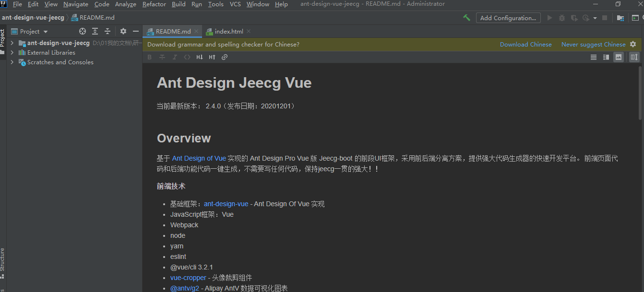Screen dimensions: 644x292
Task: Switch to the README.md editor tab
Action: pyautogui.click(x=173, y=31)
